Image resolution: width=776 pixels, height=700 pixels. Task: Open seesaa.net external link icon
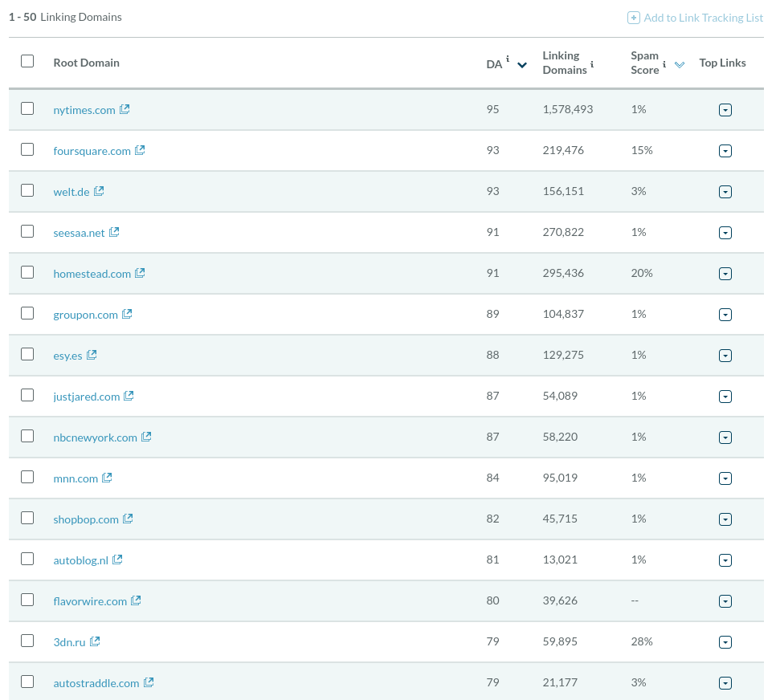pyautogui.click(x=114, y=232)
